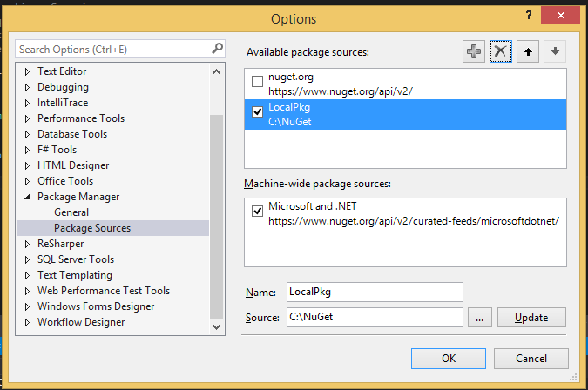Click inside the Name text field

click(x=375, y=292)
